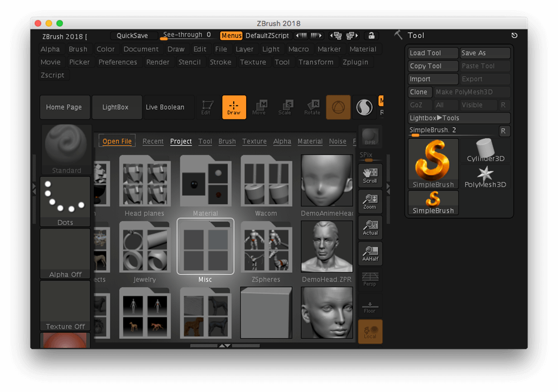Open the Alpha menu
This screenshot has width=558, height=392.
click(50, 49)
